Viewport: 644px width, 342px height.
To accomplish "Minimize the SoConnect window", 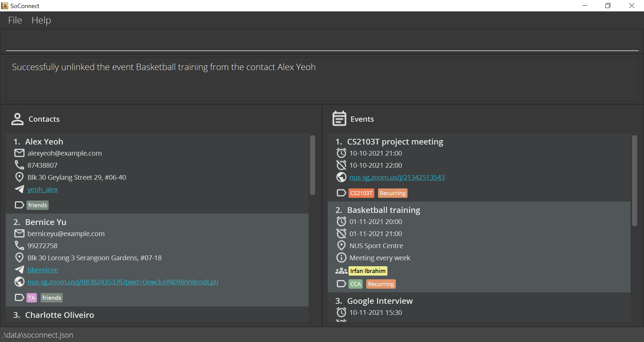I will 585,6.
